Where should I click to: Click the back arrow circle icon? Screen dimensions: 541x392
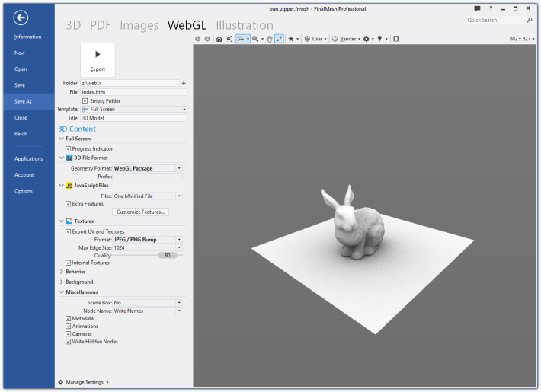(21, 18)
